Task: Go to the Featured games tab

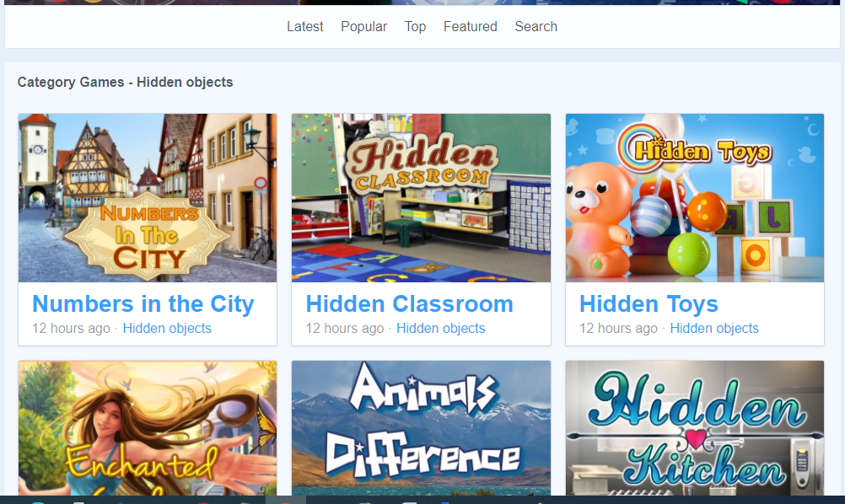Action: click(x=470, y=27)
